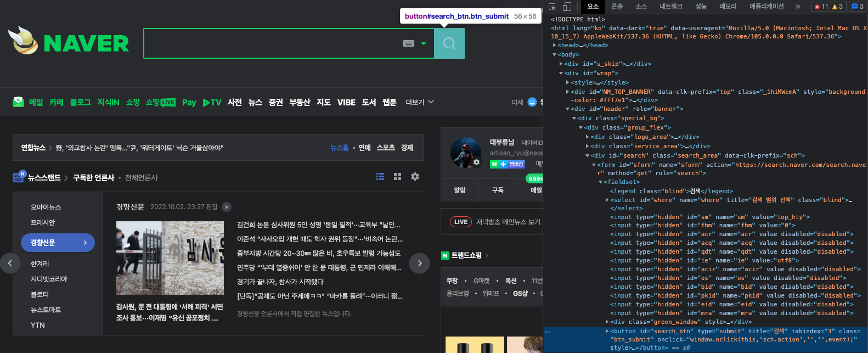Click next arrow in newsstand carousel

click(420, 264)
